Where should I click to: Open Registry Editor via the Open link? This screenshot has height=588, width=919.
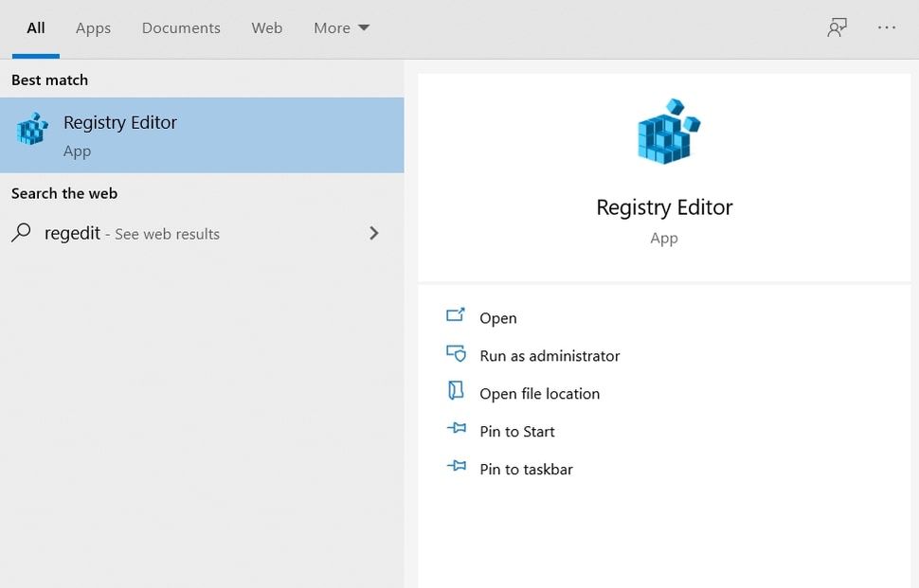(x=498, y=318)
